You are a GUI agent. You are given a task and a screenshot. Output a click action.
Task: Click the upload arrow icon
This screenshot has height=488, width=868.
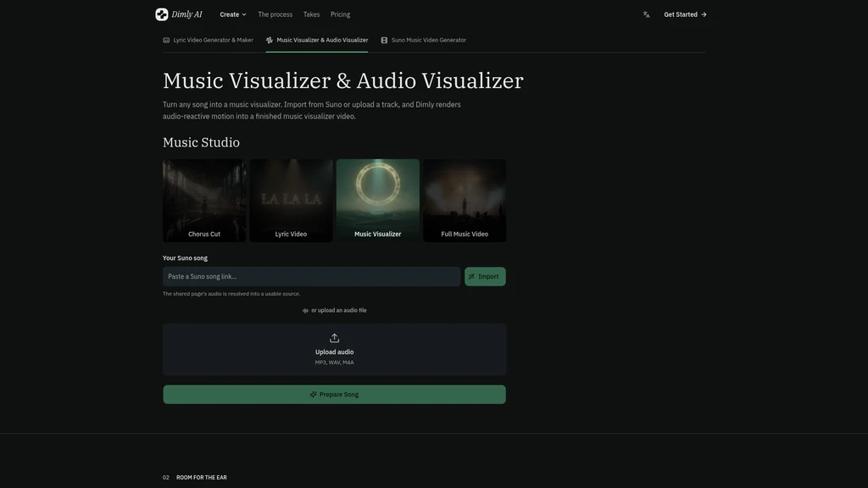[334, 337]
